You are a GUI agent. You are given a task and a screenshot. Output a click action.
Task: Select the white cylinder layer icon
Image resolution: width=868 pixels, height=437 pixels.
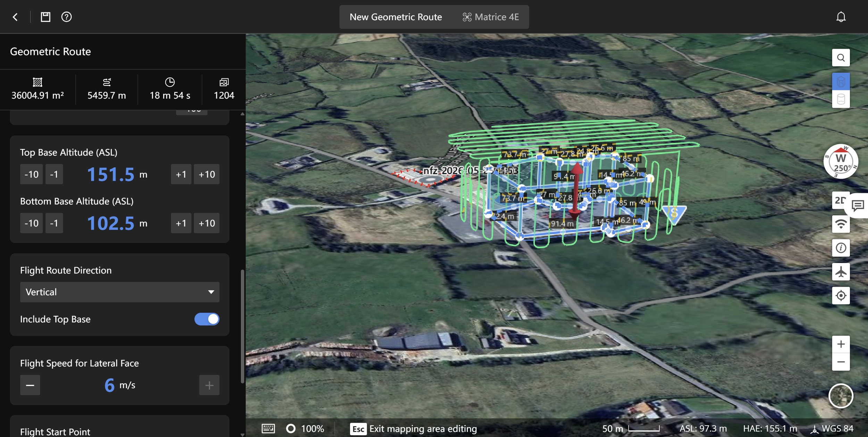(841, 99)
